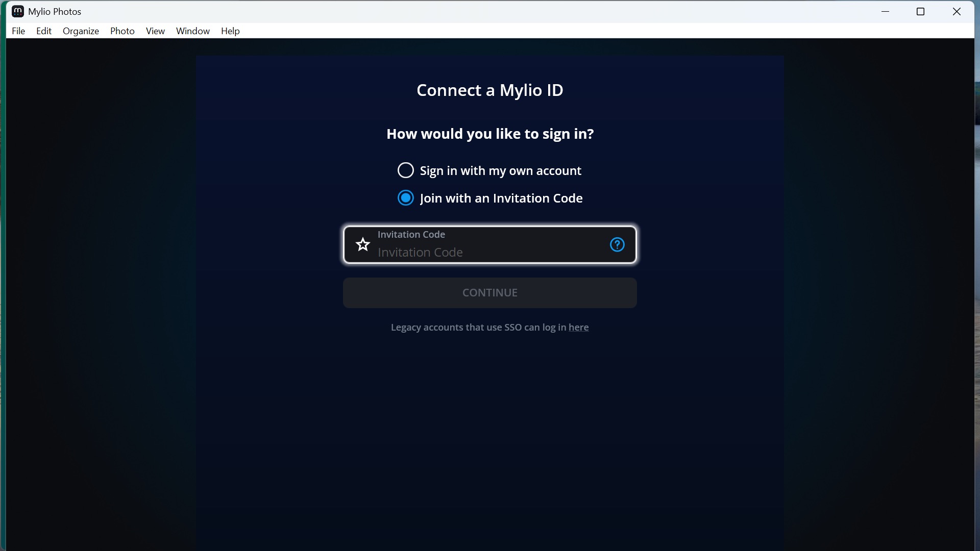The image size is (980, 551).
Task: Select Sign in with my own account
Action: coord(489,170)
